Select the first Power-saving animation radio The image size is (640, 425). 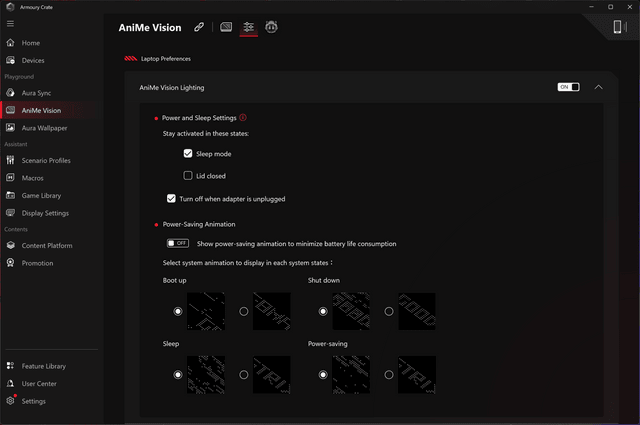pos(323,375)
